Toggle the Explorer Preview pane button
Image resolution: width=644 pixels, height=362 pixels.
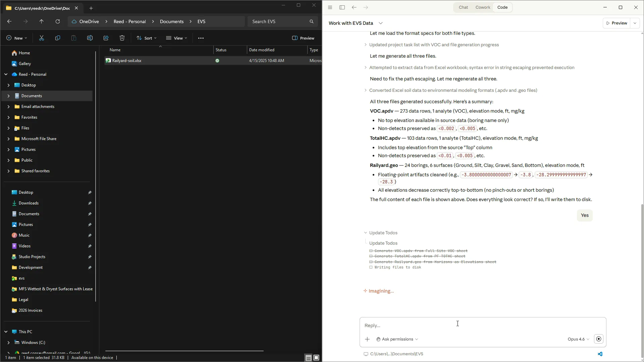[303, 38]
